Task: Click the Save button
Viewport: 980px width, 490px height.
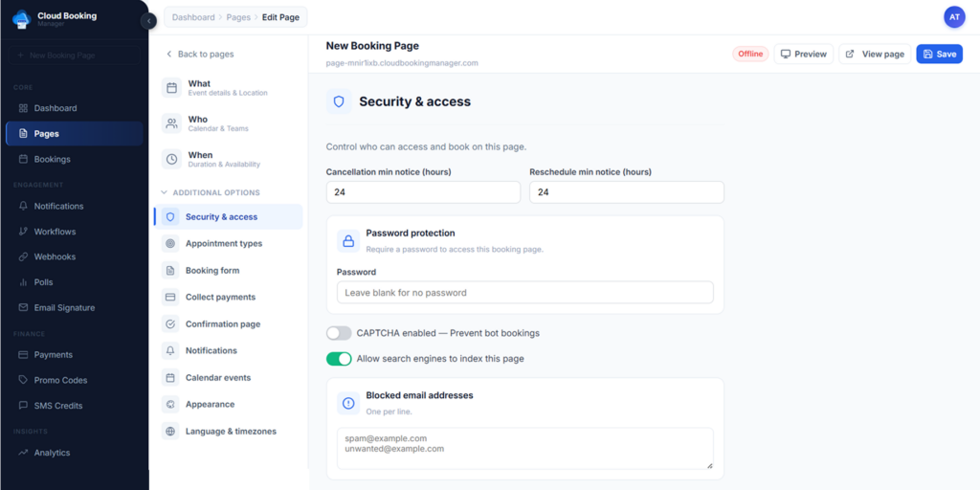Action: point(939,55)
